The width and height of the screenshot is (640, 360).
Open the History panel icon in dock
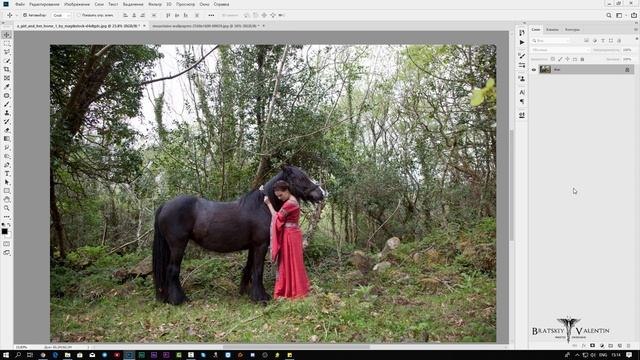click(x=522, y=33)
